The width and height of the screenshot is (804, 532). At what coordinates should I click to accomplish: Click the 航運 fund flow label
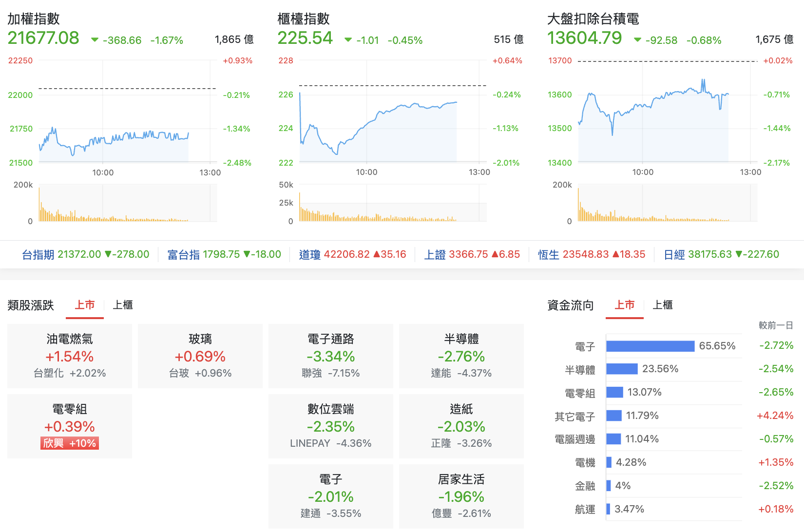585,510
